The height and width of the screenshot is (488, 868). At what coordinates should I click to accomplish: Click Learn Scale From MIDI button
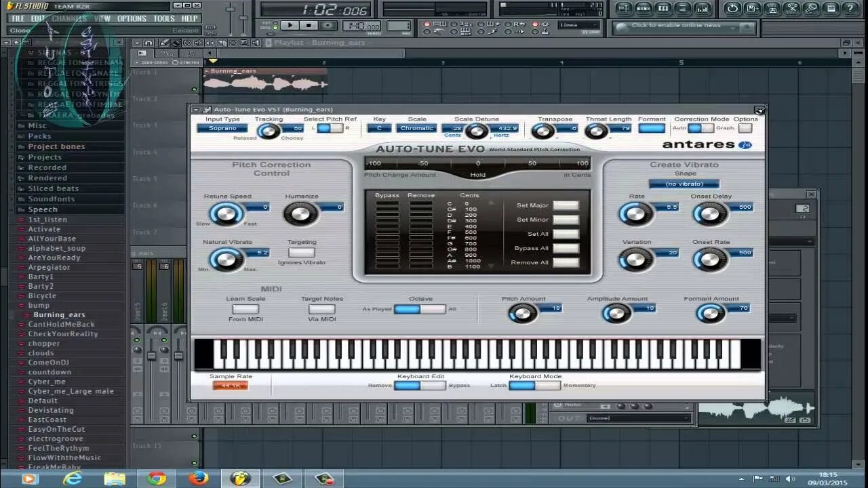coord(245,309)
